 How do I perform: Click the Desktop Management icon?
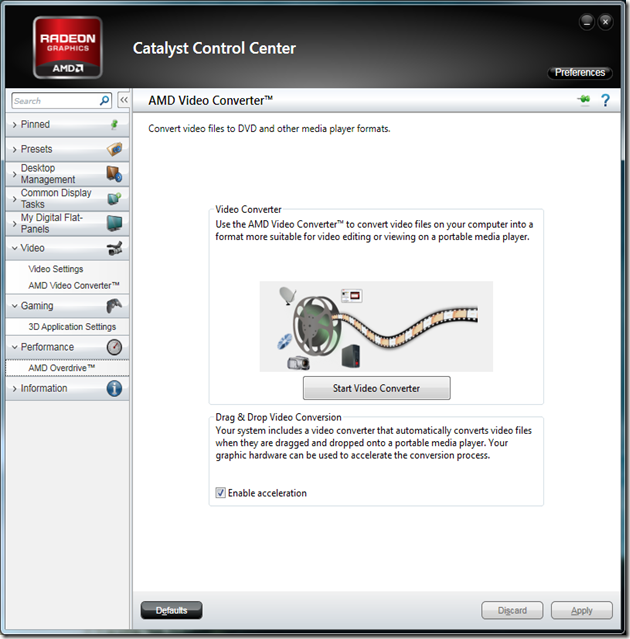tap(115, 174)
